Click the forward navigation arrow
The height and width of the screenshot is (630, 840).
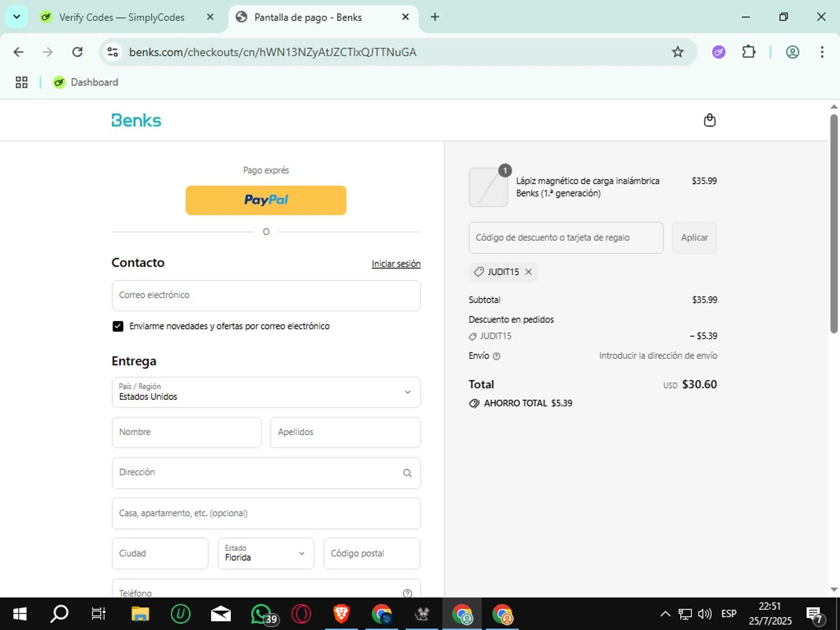pyautogui.click(x=48, y=52)
